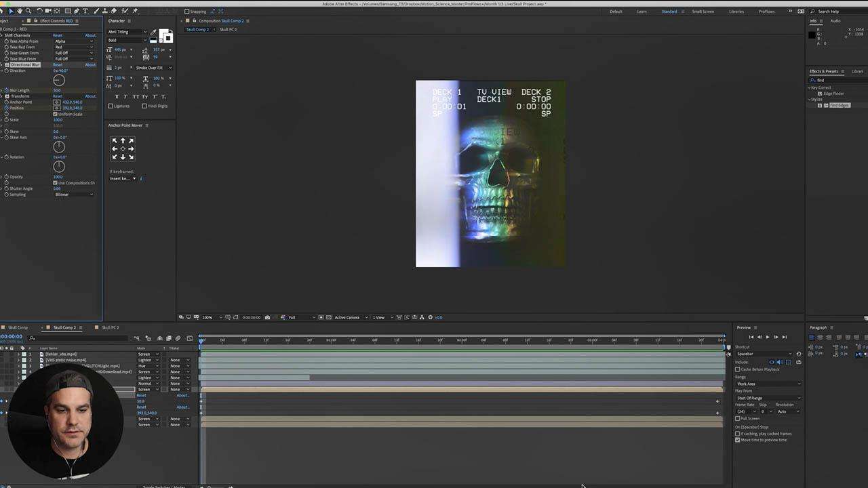Image resolution: width=868 pixels, height=488 pixels.
Task: Click Faux Bold T button
Action: pyautogui.click(x=117, y=97)
